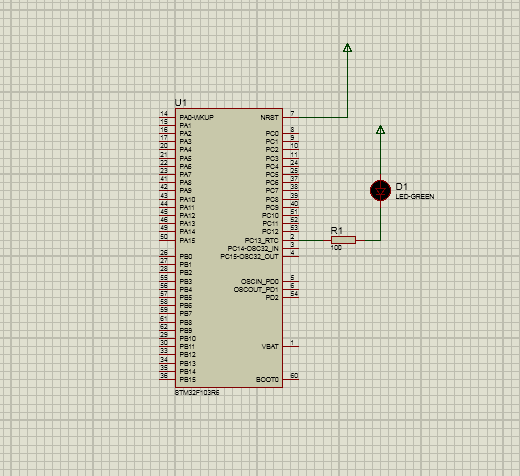This screenshot has width=520, height=476.
Task: Click the NRST pin 7 on the chip
Action: (291, 117)
